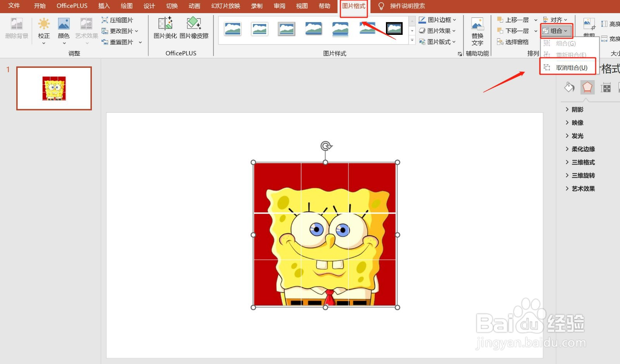Screen dimensions: 620x364
Task: Switch to the Transitions (切换) tab
Action: pyautogui.click(x=172, y=6)
